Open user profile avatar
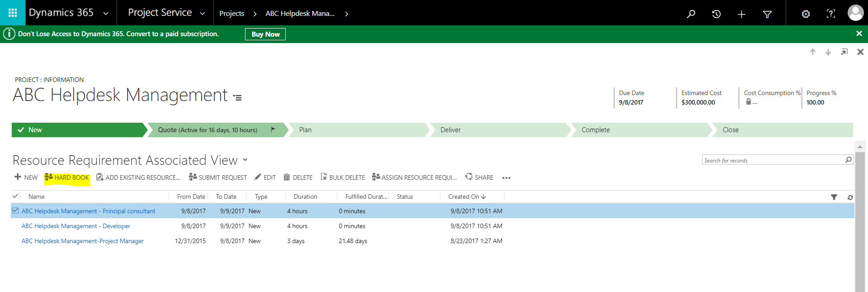This screenshot has height=292, width=868. coord(855,13)
